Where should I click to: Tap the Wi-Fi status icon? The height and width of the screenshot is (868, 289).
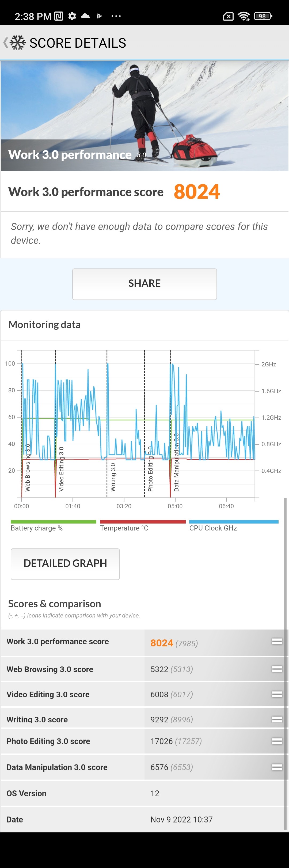[x=243, y=16]
